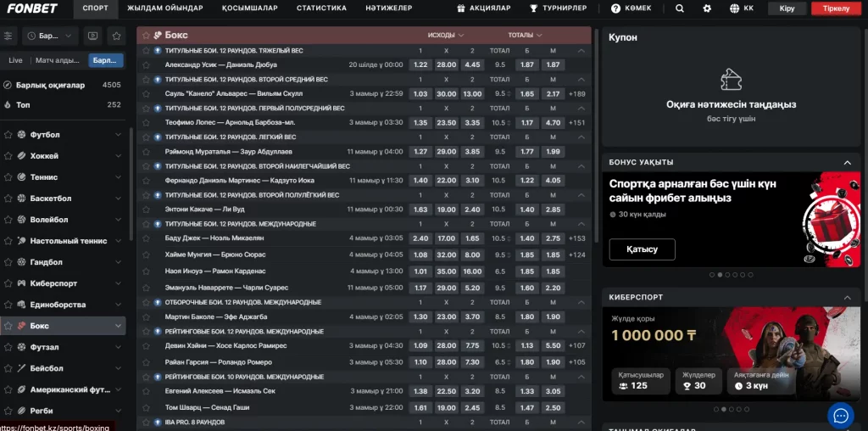Open the ТУРНИРЛЕР link
This screenshot has height=431, width=868.
tap(558, 8)
